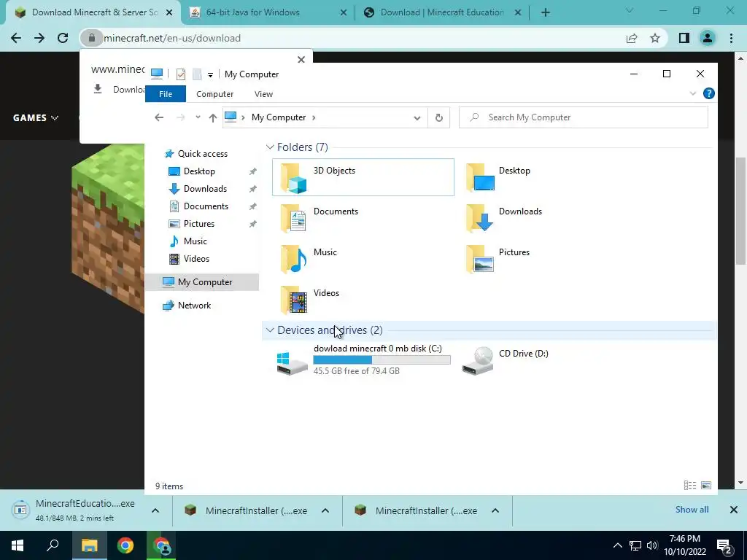
Task: Click the New folder quick access toolbar icon
Action: pyautogui.click(x=197, y=74)
